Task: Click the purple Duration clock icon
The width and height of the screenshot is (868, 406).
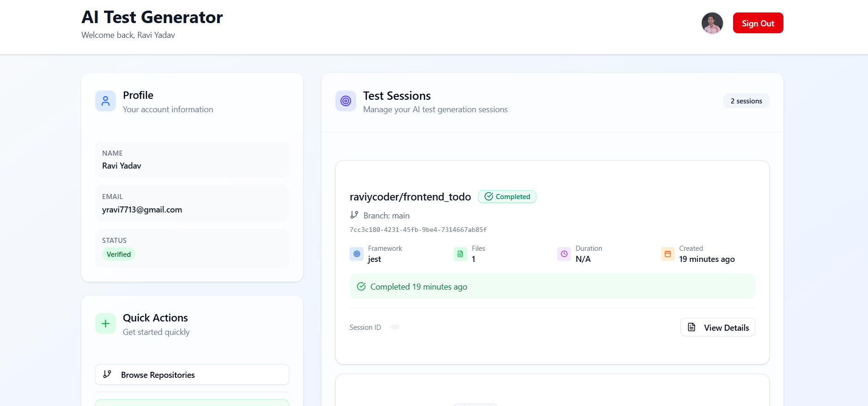Action: 564,254
